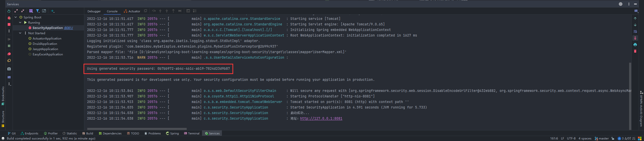Select EasyExcelApplication in the tree
The height and width of the screenshot is (141, 644).
tap(48, 54)
